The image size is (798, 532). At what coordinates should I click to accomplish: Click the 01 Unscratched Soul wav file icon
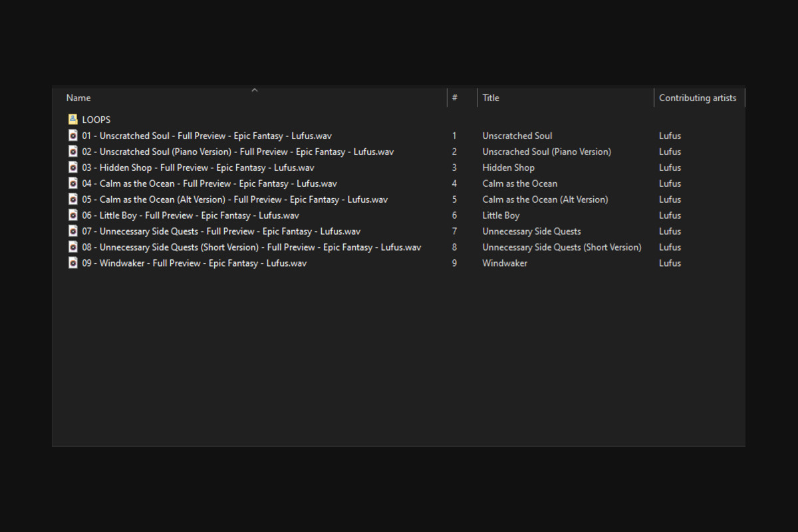73,136
